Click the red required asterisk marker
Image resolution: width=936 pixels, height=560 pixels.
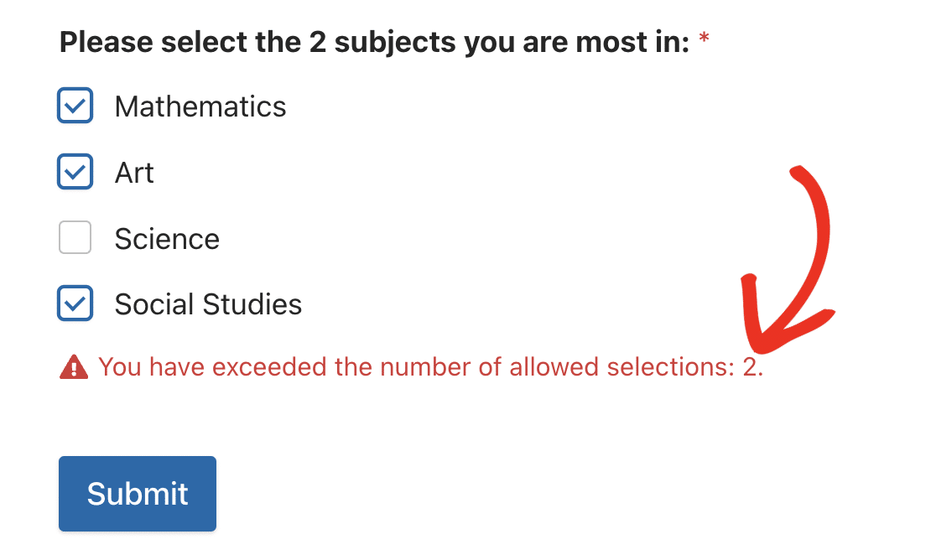[x=704, y=39]
